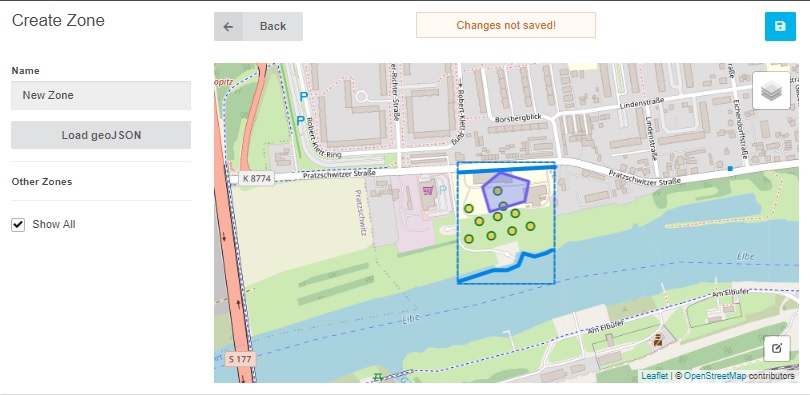Click the blue save floppy-disk icon
This screenshot has width=810, height=395.
tap(780, 26)
